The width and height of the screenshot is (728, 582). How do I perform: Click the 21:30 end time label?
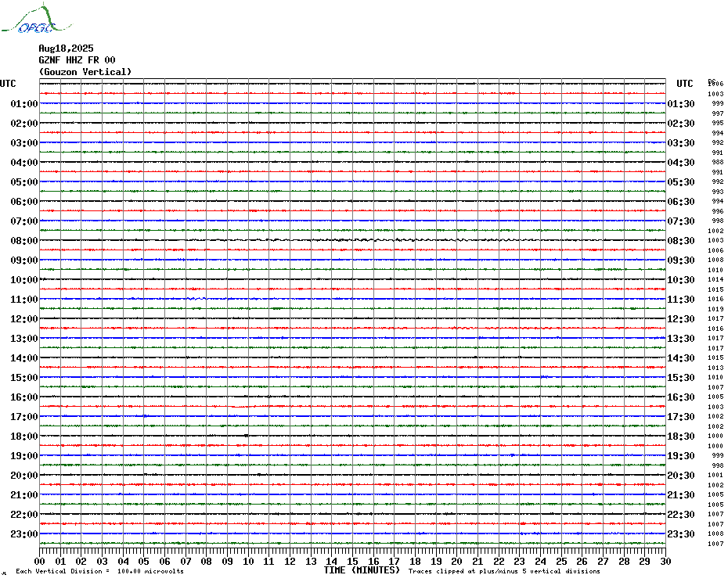[x=681, y=495]
